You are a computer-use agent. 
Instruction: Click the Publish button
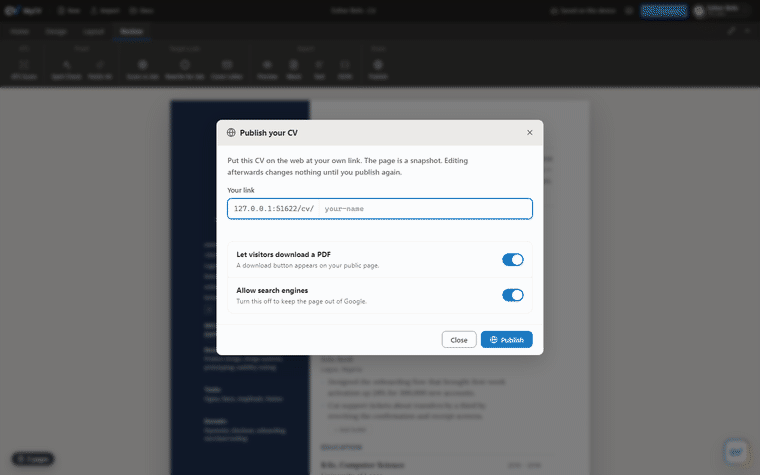507,340
